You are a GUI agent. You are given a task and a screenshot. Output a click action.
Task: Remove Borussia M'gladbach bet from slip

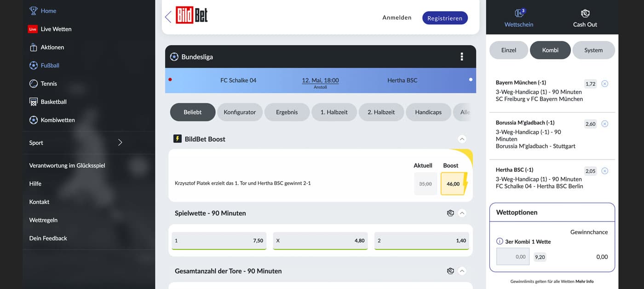click(605, 124)
